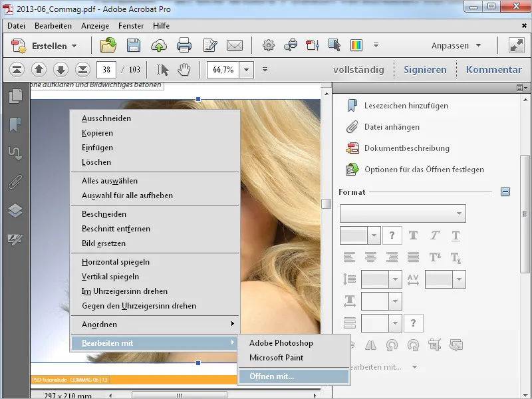The width and height of the screenshot is (532, 399).
Task: Open the Bearbeiten menu
Action: tap(53, 26)
